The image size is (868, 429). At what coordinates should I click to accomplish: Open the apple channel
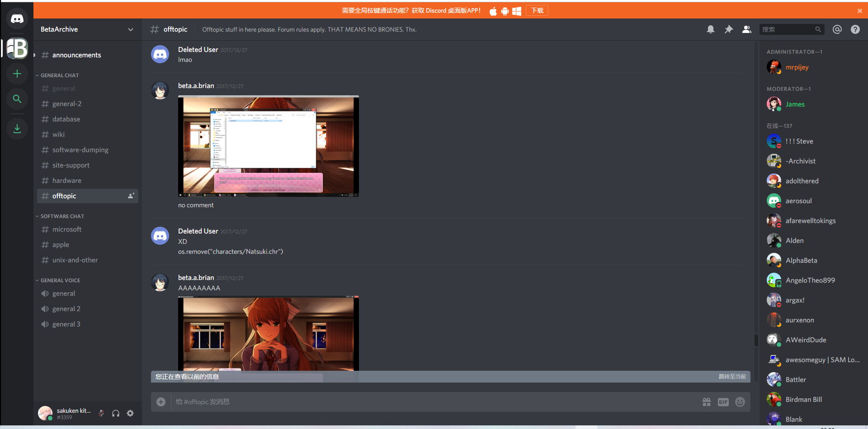tap(88, 245)
